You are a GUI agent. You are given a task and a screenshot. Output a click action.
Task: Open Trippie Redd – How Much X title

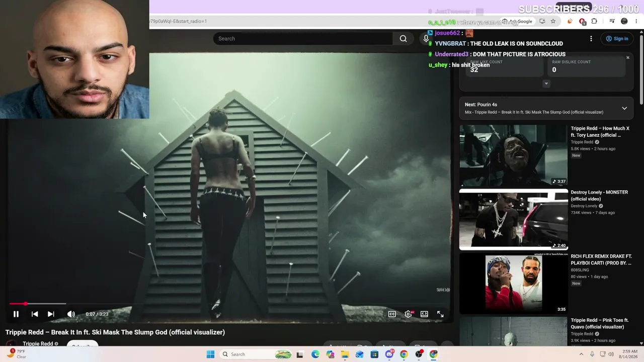(600, 132)
